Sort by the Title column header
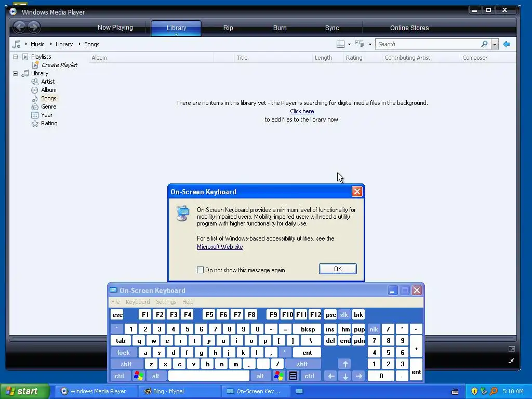532x399 pixels. (273, 58)
